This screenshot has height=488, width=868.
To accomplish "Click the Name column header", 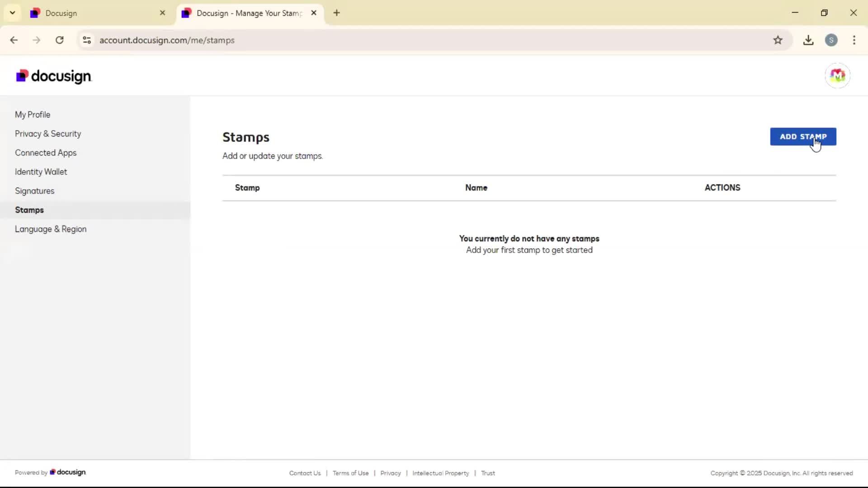I will click(476, 188).
